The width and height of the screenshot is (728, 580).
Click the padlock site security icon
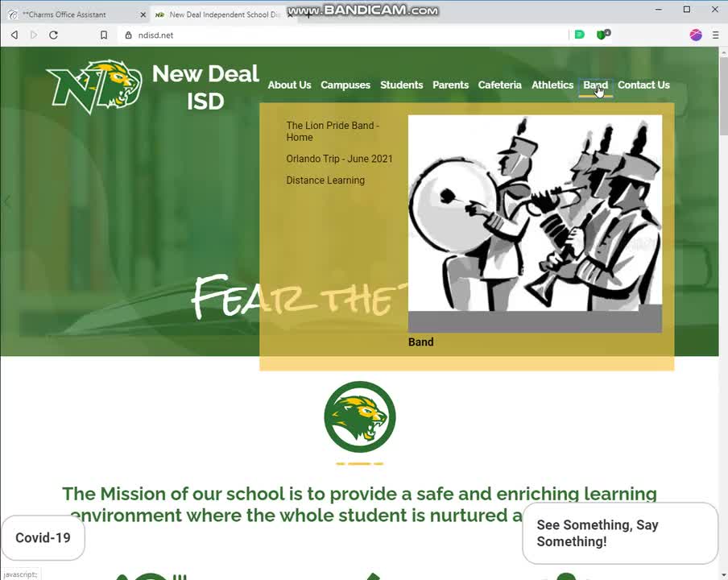(129, 35)
